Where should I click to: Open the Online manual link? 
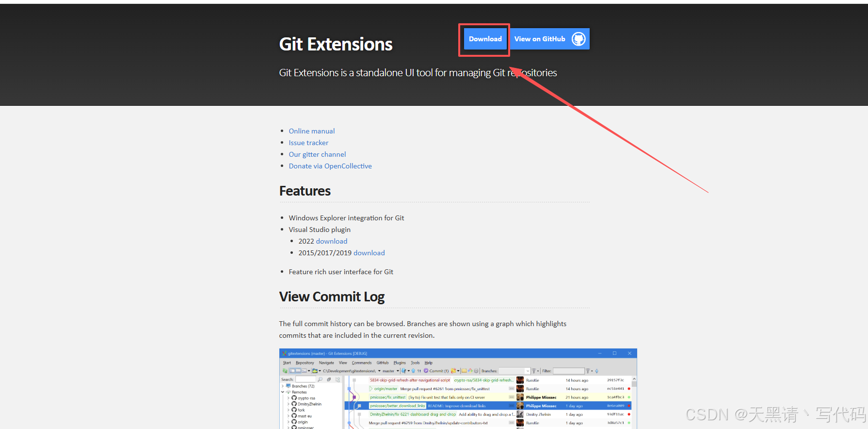[x=312, y=131]
